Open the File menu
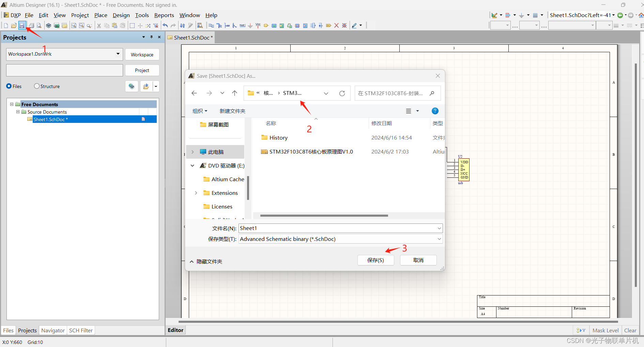644x347 pixels. 29,15
